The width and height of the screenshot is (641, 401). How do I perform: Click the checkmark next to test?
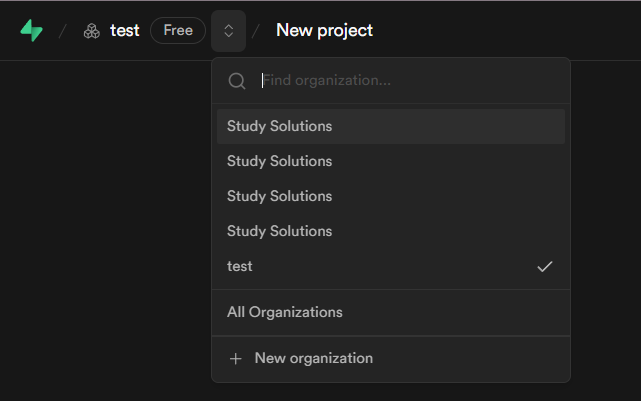(x=545, y=266)
